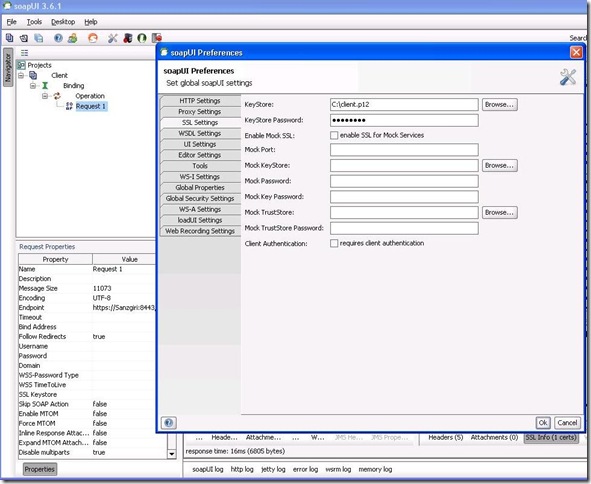Screen dimensions: 591x484
Task: Open the Tools preferences tab
Action: coord(200,166)
